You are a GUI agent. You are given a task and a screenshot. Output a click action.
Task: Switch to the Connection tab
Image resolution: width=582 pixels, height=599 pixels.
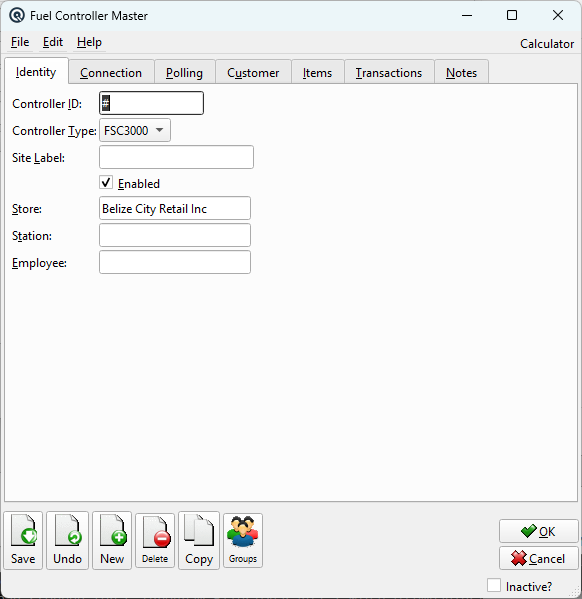point(111,72)
